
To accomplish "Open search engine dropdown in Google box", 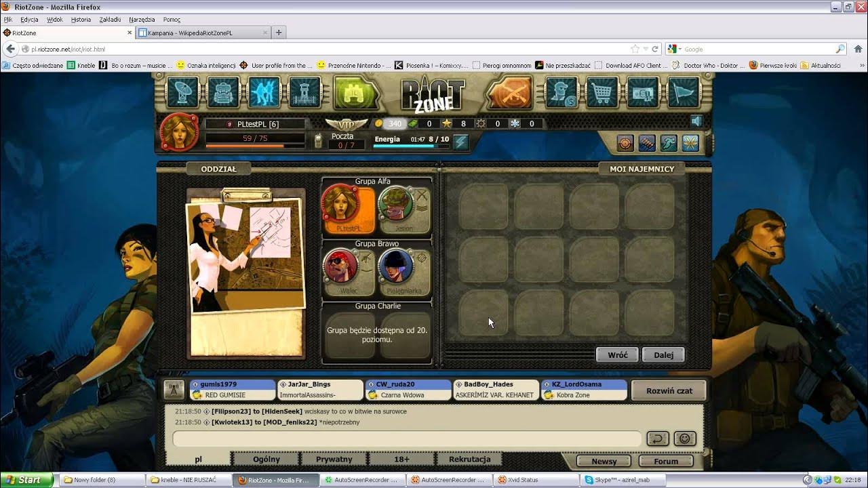I will 675,49.
